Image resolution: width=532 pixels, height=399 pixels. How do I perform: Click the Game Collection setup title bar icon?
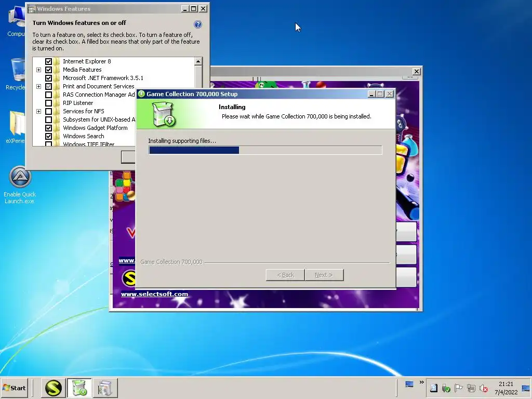(141, 94)
